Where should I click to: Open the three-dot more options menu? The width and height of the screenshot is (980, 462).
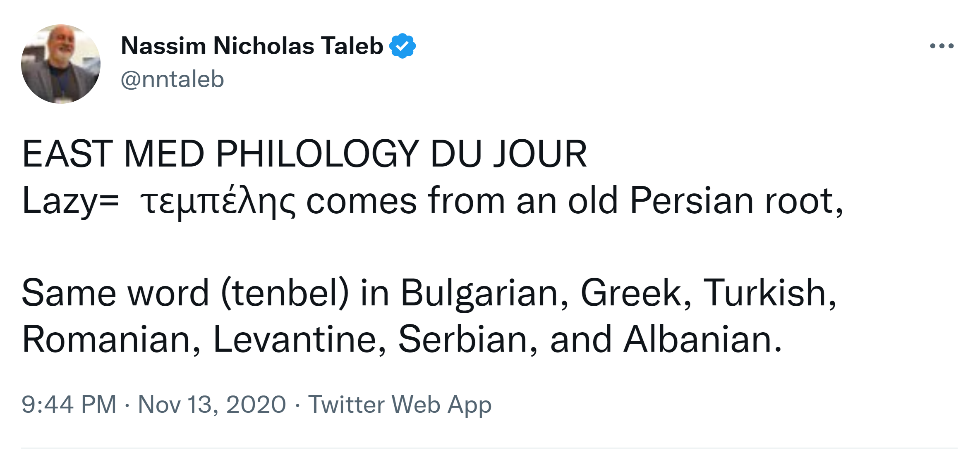point(942,46)
